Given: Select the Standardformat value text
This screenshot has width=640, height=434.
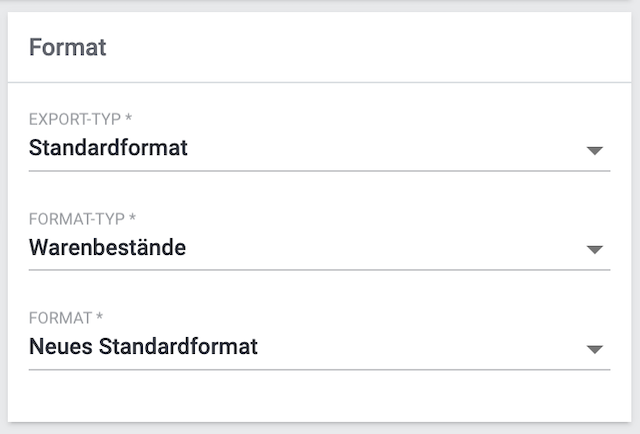Looking at the screenshot, I should [x=108, y=149].
